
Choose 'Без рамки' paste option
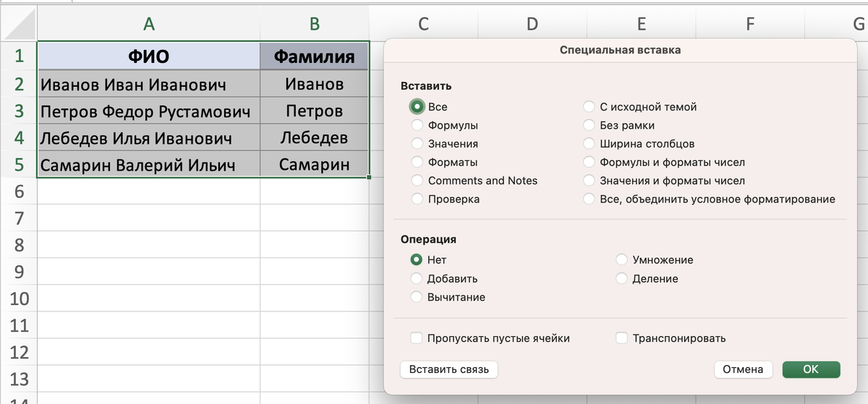pyautogui.click(x=589, y=125)
